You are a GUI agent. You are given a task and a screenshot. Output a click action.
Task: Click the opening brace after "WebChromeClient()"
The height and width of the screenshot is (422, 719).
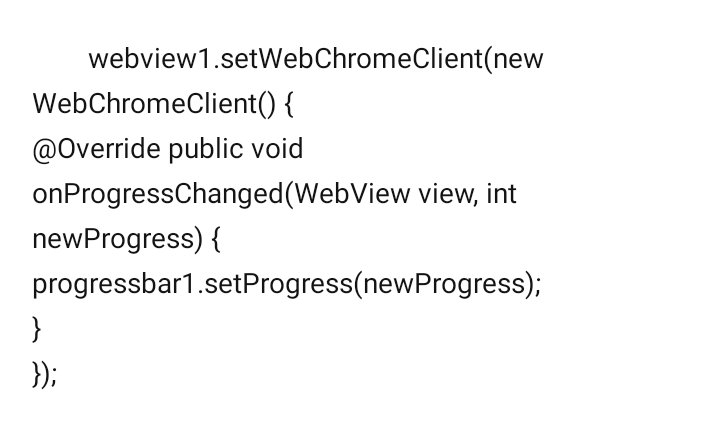[x=288, y=105]
